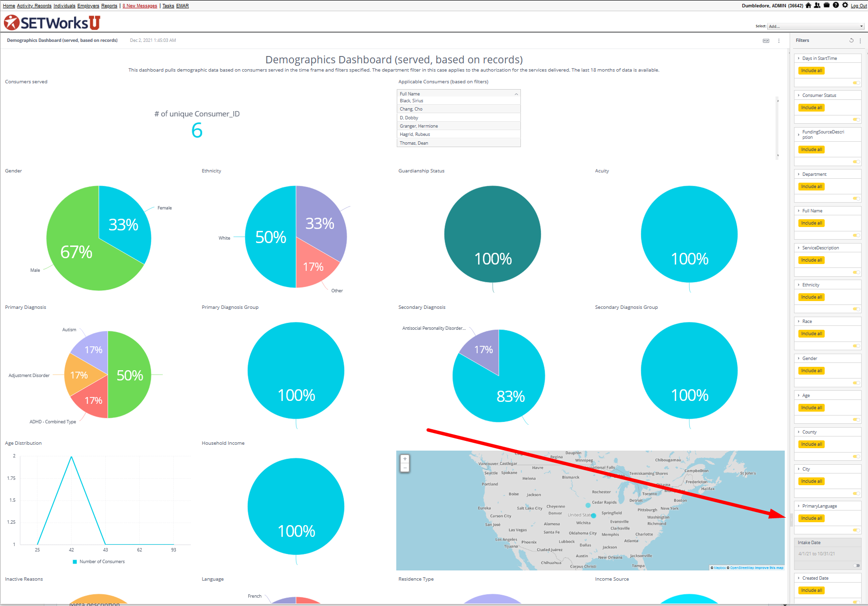
Task: Open the settings gear icon
Action: pos(845,5)
